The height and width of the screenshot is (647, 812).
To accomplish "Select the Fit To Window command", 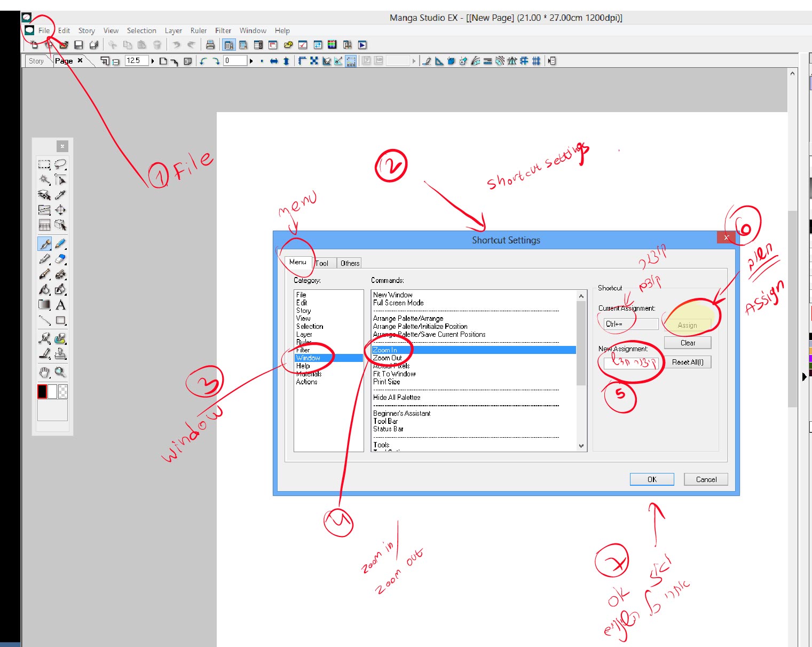I will tap(395, 374).
